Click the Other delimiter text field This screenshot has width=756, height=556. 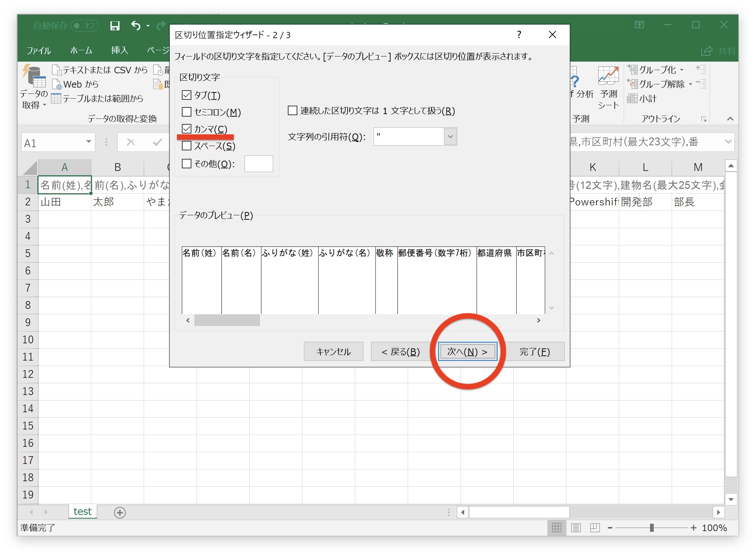[x=258, y=164]
